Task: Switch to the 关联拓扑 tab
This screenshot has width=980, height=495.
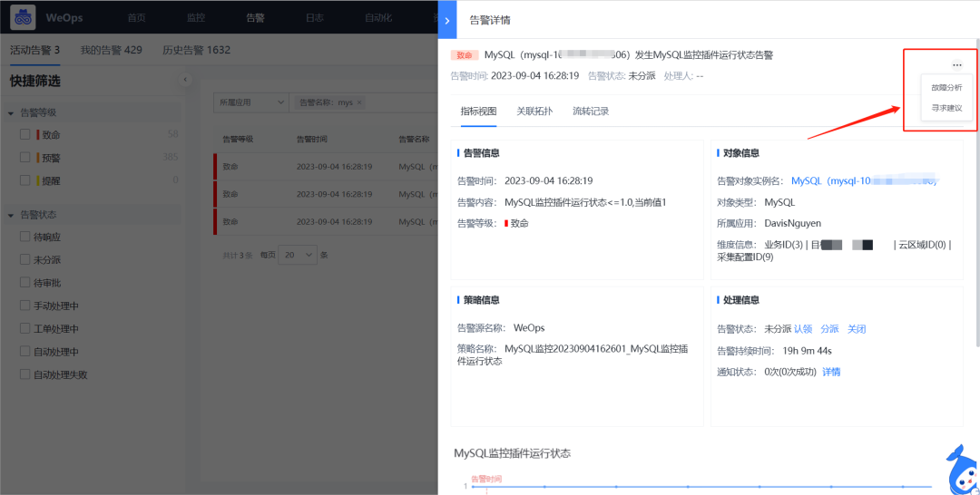Action: (534, 112)
